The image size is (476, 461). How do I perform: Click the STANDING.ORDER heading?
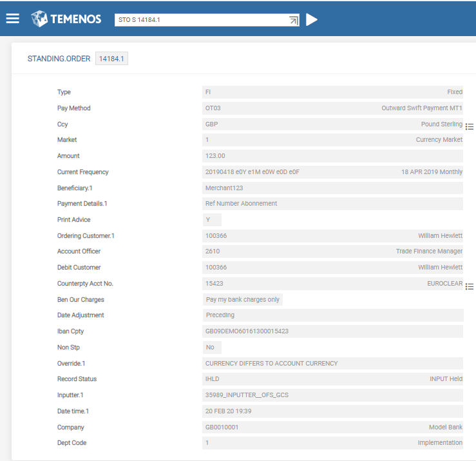click(59, 59)
